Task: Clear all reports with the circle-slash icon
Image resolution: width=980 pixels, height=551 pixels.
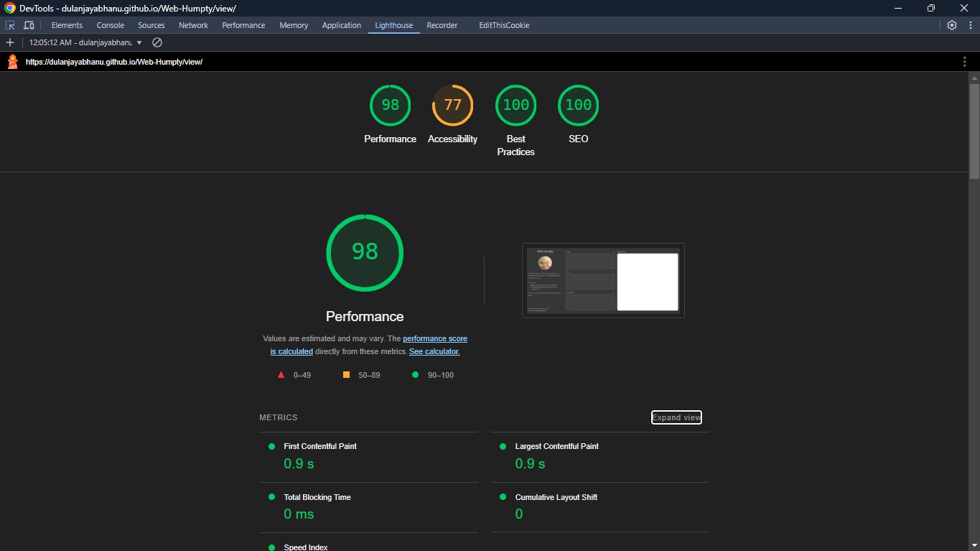Action: pyautogui.click(x=157, y=42)
